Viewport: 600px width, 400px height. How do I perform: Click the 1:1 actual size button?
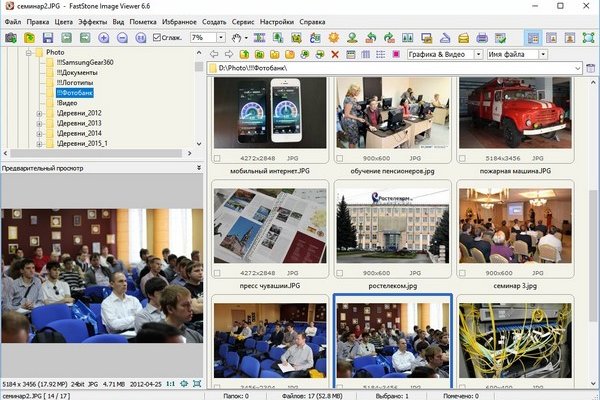[x=169, y=383]
